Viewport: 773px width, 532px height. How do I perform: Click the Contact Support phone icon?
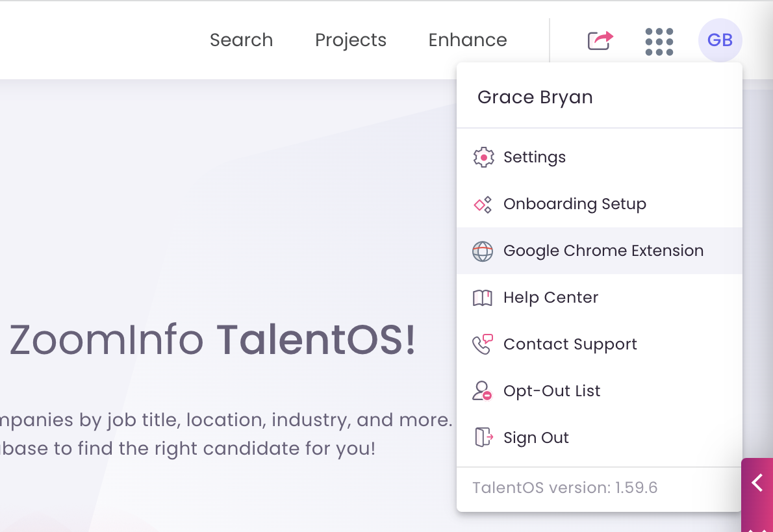pyautogui.click(x=483, y=344)
